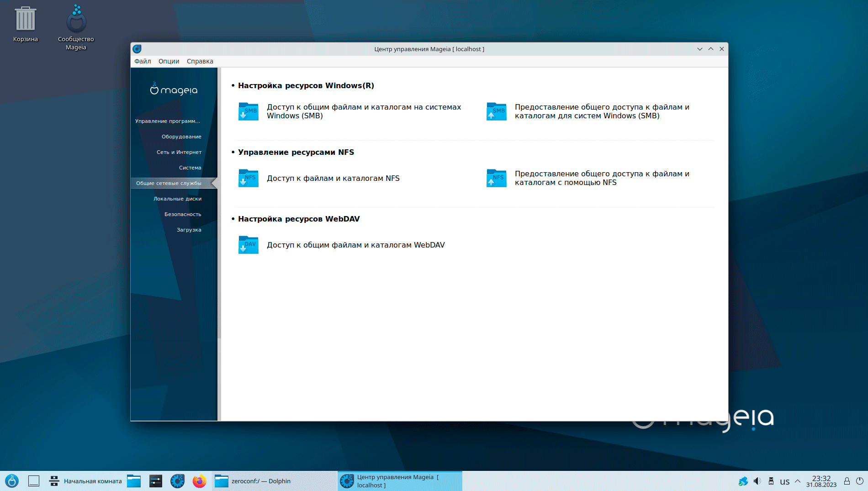This screenshot has height=491, width=868.
Task: Click the Настройка ресурсов WebDAV heading
Action: [x=299, y=219]
